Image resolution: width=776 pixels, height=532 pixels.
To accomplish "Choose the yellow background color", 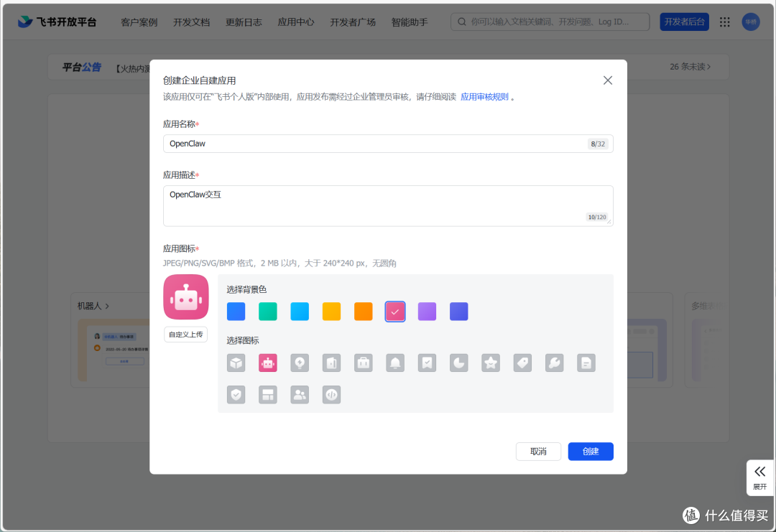I will [331, 312].
